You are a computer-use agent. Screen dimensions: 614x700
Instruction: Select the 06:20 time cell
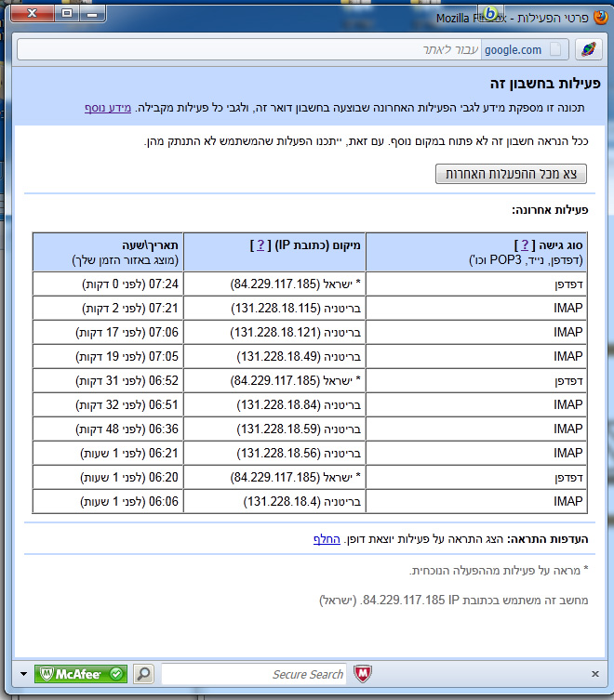pos(108,477)
